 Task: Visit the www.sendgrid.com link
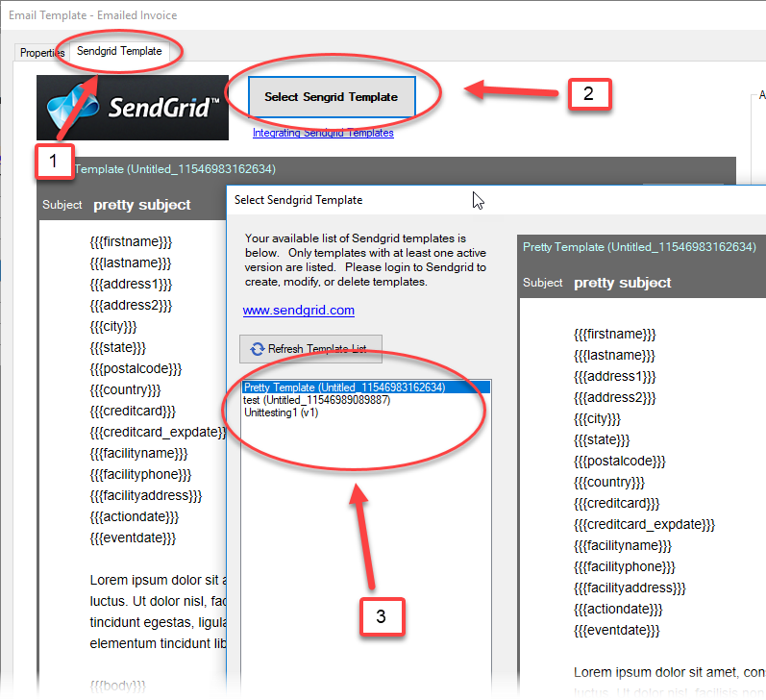tap(298, 311)
